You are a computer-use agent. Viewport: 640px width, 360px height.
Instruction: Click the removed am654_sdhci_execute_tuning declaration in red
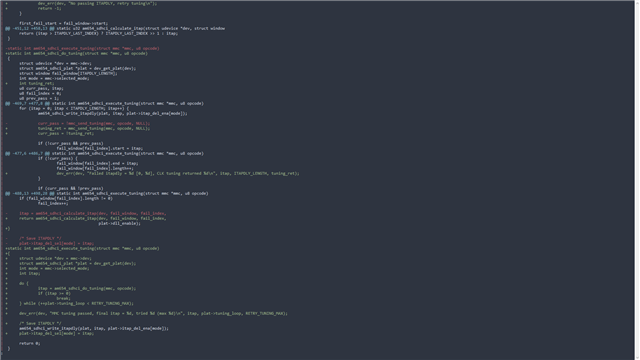82,48
